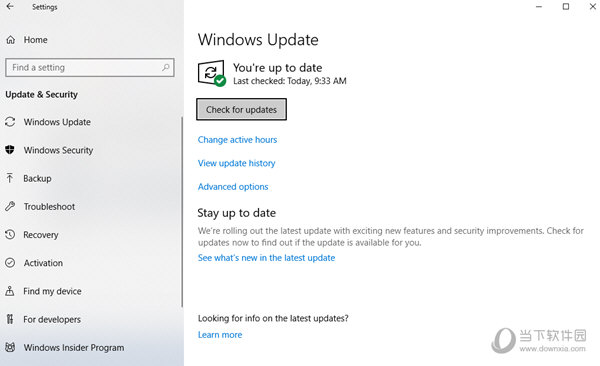
Task: Open the For developers section
Action: [52, 319]
